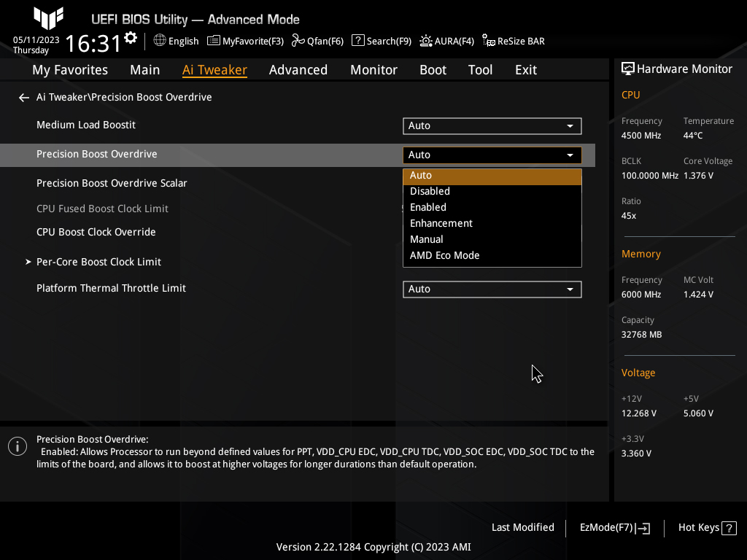The image size is (747, 560).
Task: Expand Per-Core Boost Clock Limit submenu
Action: point(98,262)
